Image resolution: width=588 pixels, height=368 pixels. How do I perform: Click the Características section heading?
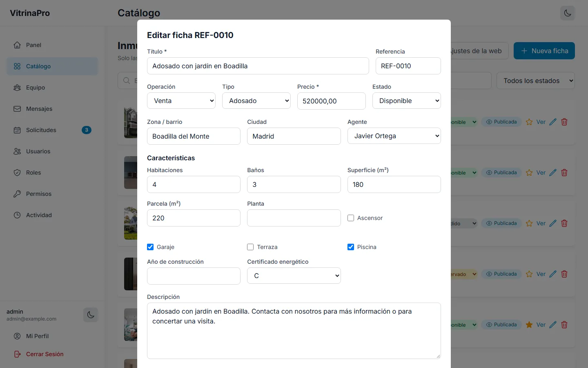(x=171, y=158)
